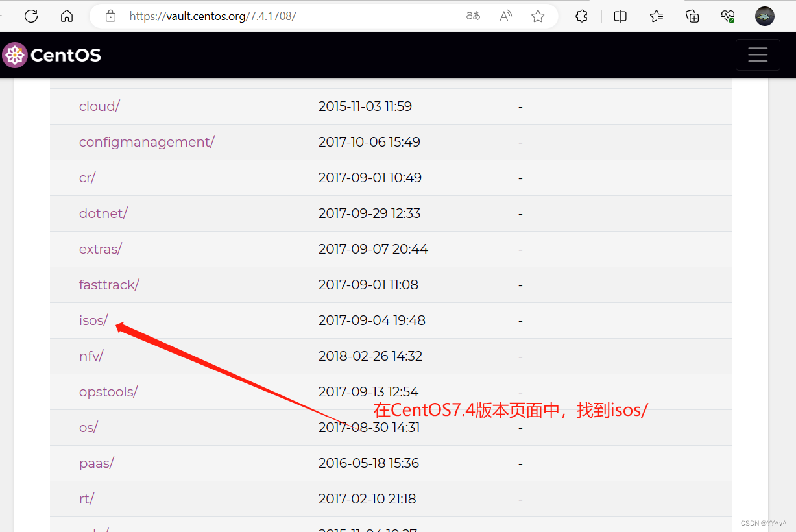Viewport: 796px width, 532px height.
Task: Open the os/ directory link
Action: (88, 428)
